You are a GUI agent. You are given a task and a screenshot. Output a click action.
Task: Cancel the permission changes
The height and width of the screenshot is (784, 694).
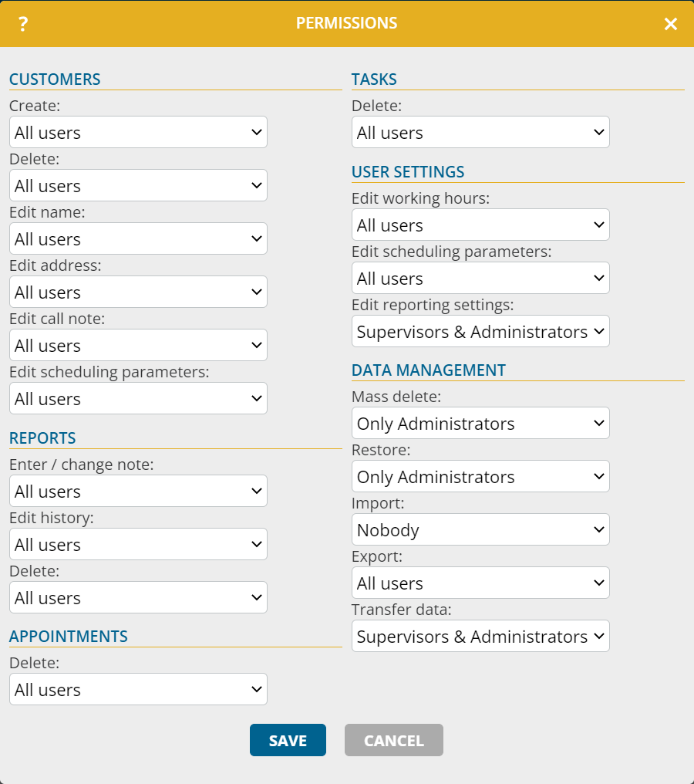(x=393, y=739)
